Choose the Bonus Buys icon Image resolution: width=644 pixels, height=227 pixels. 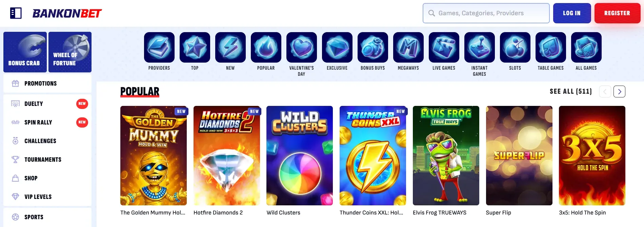point(373,47)
